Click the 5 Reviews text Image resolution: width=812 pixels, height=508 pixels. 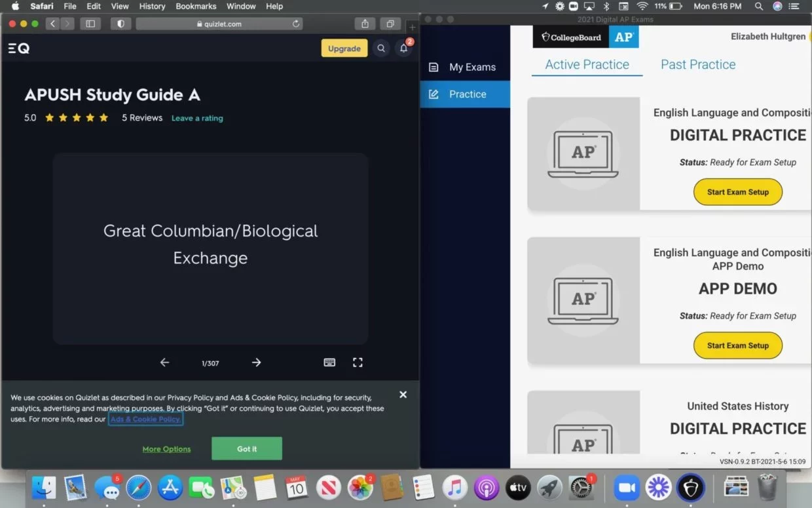[x=142, y=118]
